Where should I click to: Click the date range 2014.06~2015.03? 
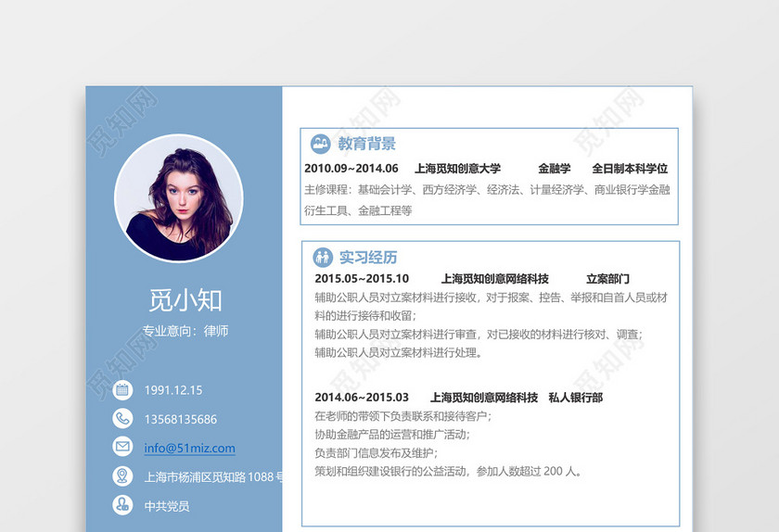tap(362, 398)
